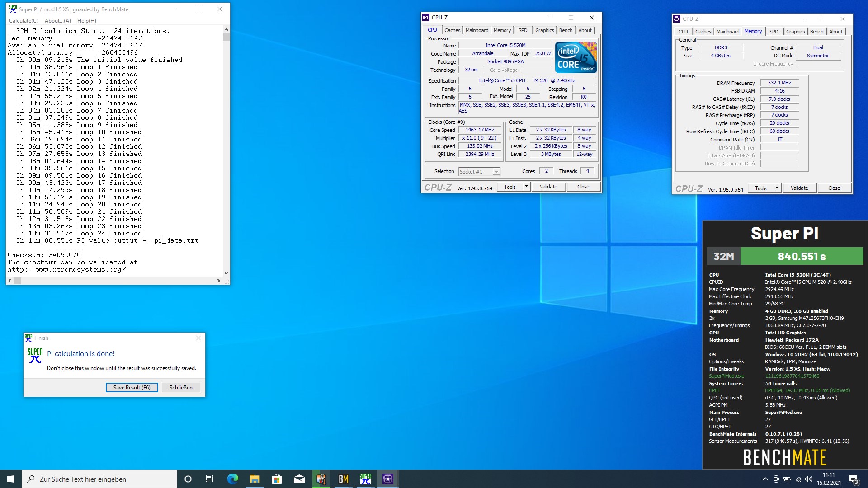The width and height of the screenshot is (868, 488).
Task: Click Save Result (F6) button
Action: coord(132,387)
